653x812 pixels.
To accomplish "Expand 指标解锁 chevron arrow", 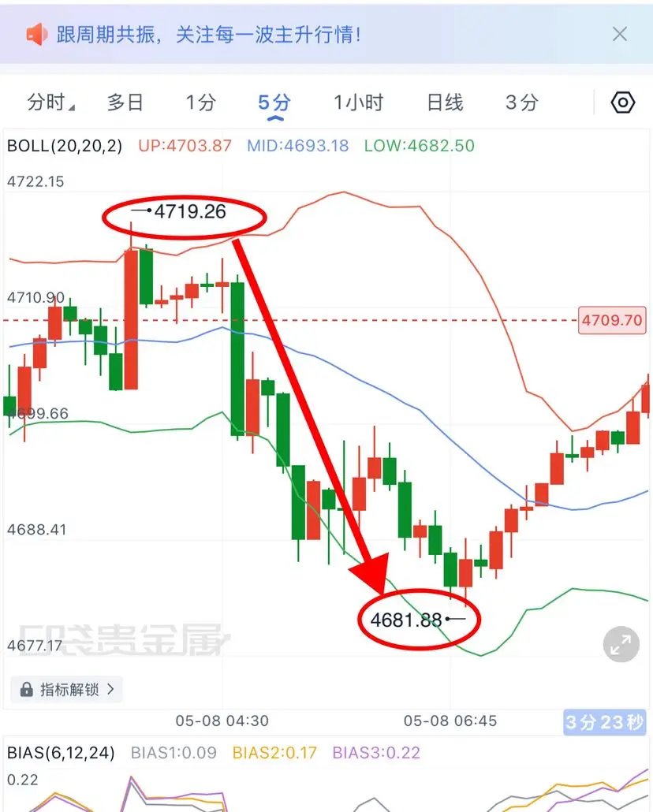I will 110,689.
